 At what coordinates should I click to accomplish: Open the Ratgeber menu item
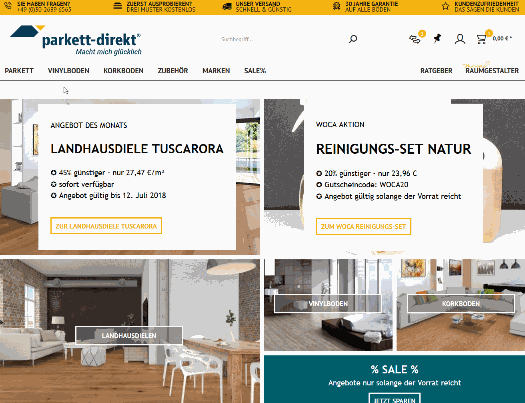tap(436, 71)
